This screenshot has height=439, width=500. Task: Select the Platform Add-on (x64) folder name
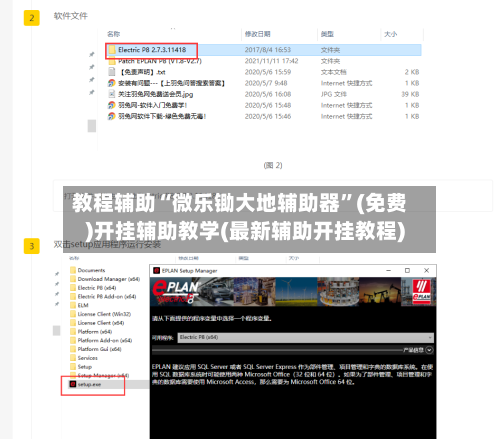[x=105, y=340]
